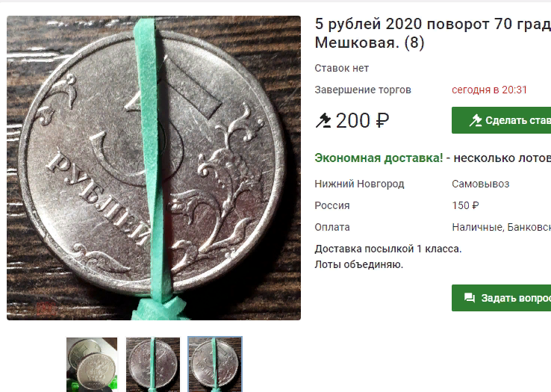The image size is (551, 392).
Task: Click the 200 ₽ current price
Action: [363, 121]
